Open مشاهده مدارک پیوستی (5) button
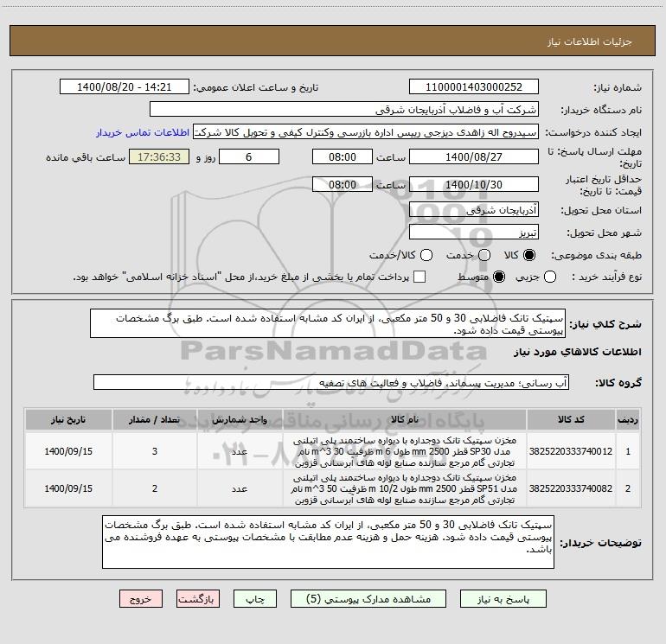This screenshot has width=666, height=644. [368, 598]
